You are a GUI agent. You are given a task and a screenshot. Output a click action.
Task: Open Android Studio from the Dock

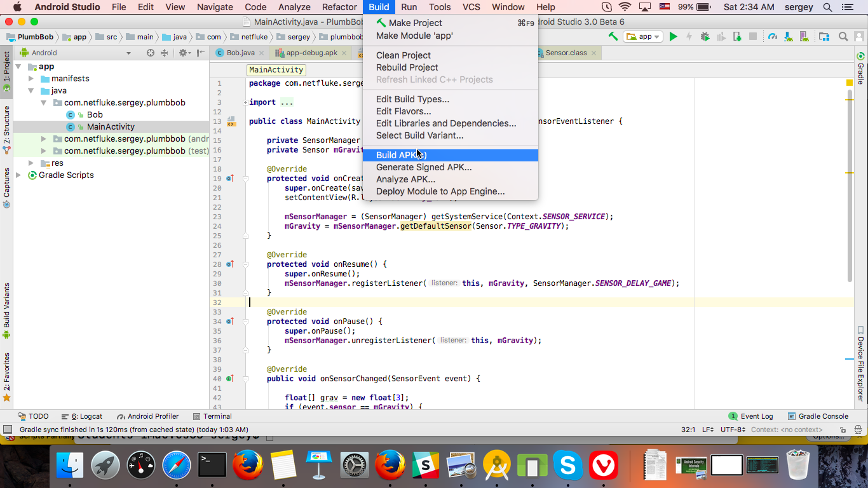(496, 465)
